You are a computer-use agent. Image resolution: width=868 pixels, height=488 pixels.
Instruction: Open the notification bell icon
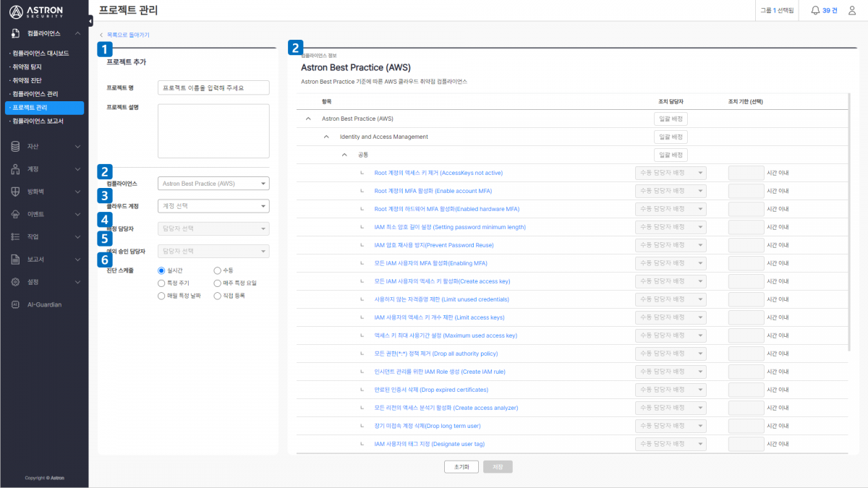pos(815,10)
